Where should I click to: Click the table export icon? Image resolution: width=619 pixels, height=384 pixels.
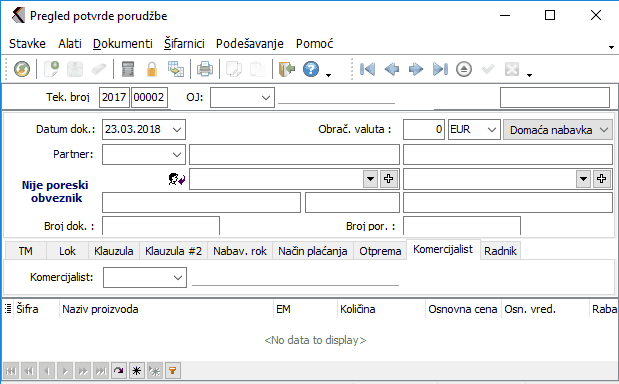[x=176, y=69]
